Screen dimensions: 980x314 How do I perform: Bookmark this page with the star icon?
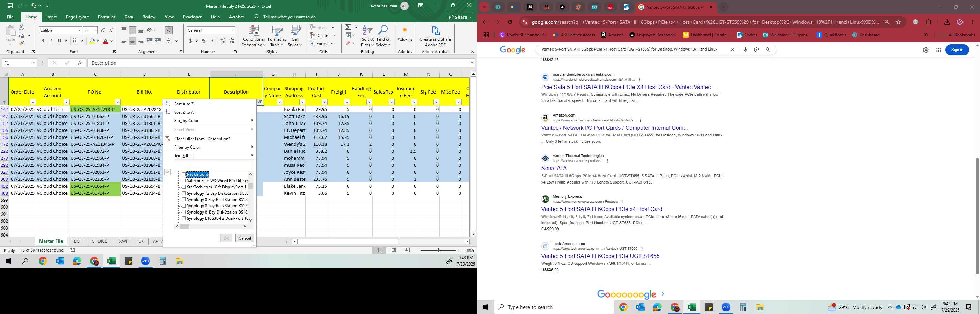coord(898,22)
